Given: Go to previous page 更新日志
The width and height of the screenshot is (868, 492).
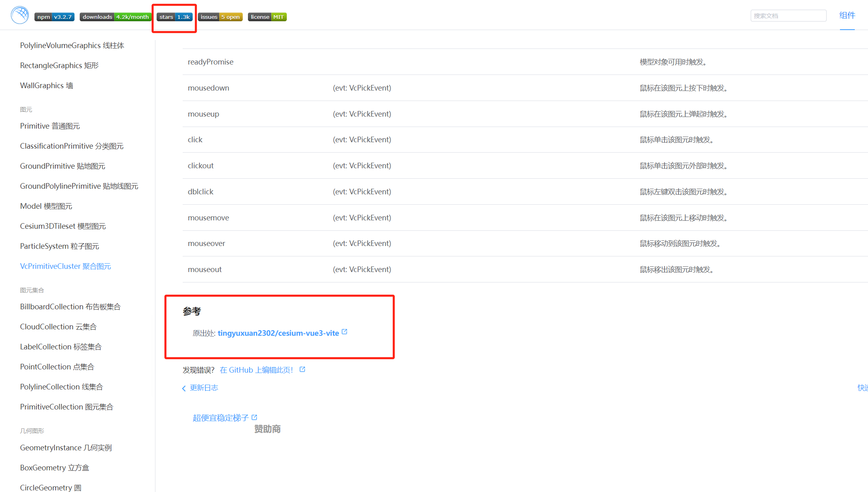Looking at the screenshot, I should (204, 387).
